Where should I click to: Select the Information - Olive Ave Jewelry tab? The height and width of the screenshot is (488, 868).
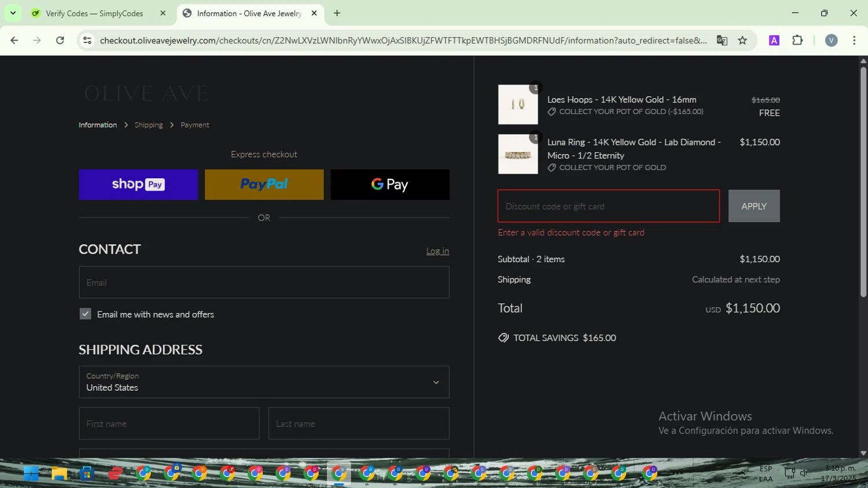click(249, 13)
